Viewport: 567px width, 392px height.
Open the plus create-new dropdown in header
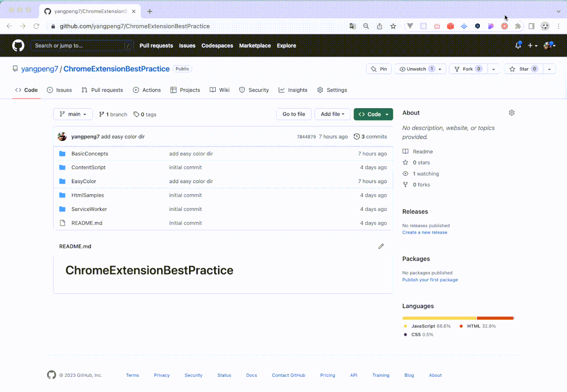(x=532, y=46)
